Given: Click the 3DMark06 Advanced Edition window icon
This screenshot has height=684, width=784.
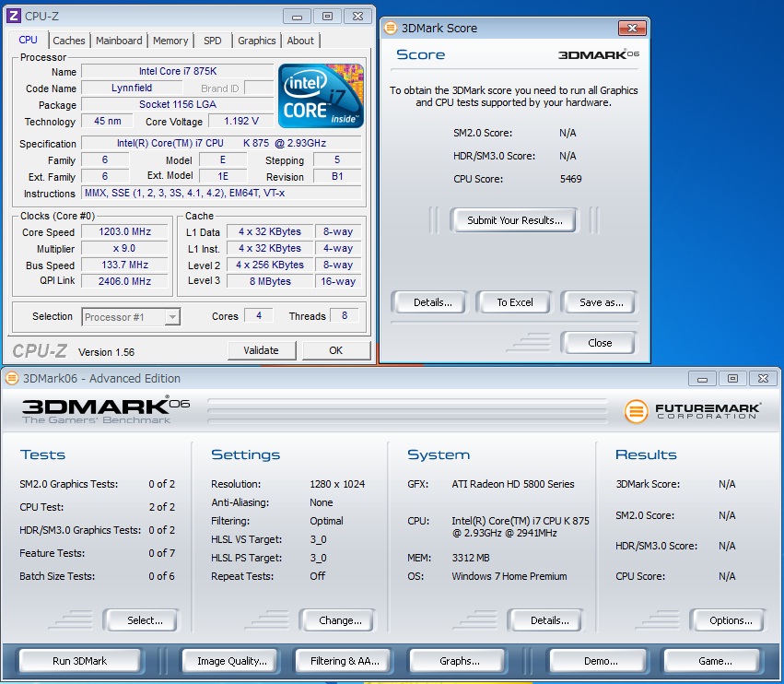Looking at the screenshot, I should [x=12, y=378].
